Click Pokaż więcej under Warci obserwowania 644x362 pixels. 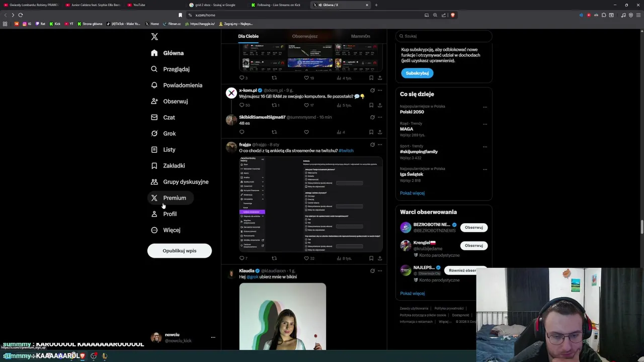point(412,293)
